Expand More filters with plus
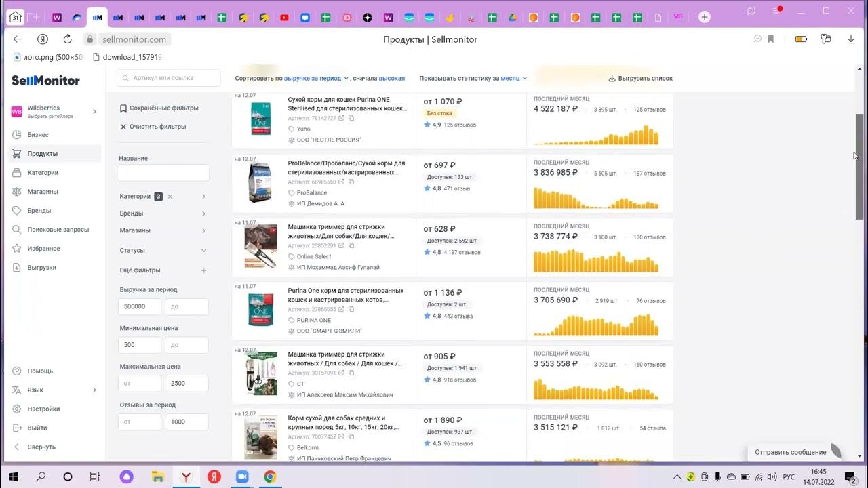Screen dimensions: 868x488 tap(203, 270)
